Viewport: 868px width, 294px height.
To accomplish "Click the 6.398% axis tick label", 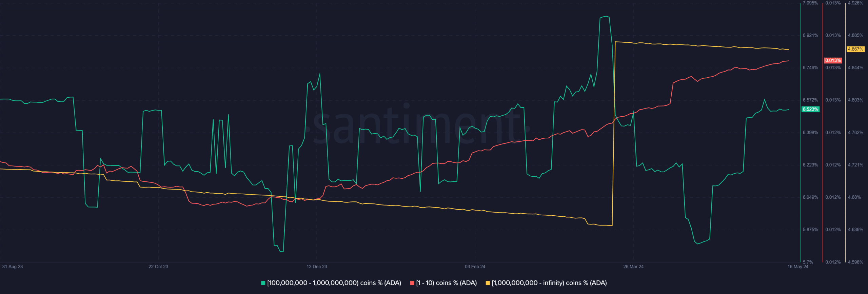I will click(x=810, y=133).
